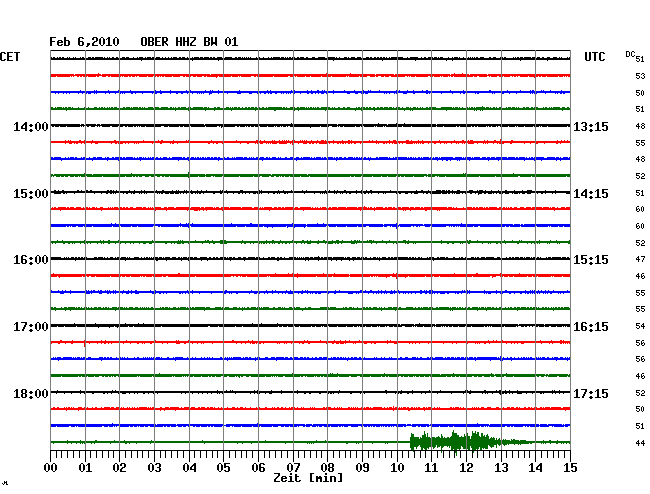Click the black trace beside the 14:00 label
This screenshot has width=650, height=494.
click(310, 125)
